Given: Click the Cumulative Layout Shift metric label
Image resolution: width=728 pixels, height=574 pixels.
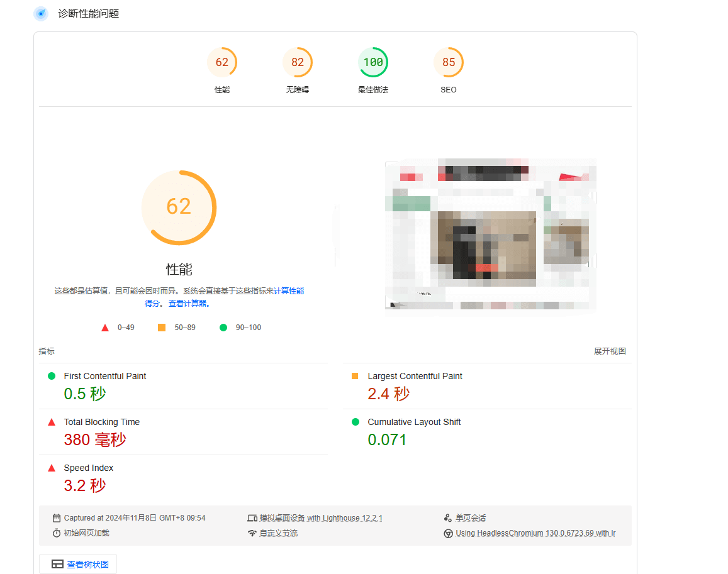Looking at the screenshot, I should click(x=414, y=422).
